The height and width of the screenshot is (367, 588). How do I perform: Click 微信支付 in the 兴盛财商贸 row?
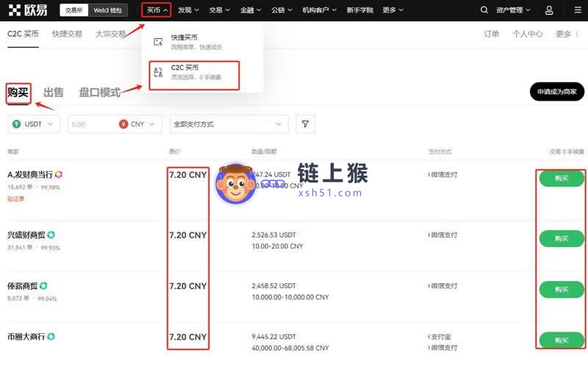pyautogui.click(x=444, y=235)
